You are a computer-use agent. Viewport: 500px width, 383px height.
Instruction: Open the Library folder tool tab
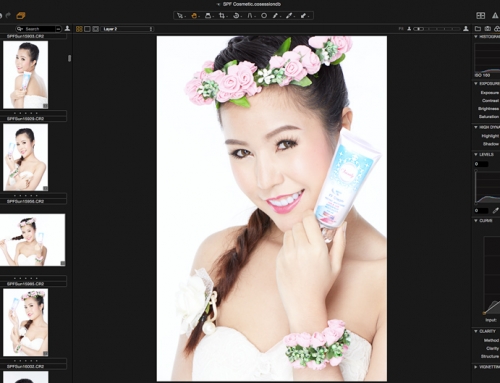[x=478, y=29]
